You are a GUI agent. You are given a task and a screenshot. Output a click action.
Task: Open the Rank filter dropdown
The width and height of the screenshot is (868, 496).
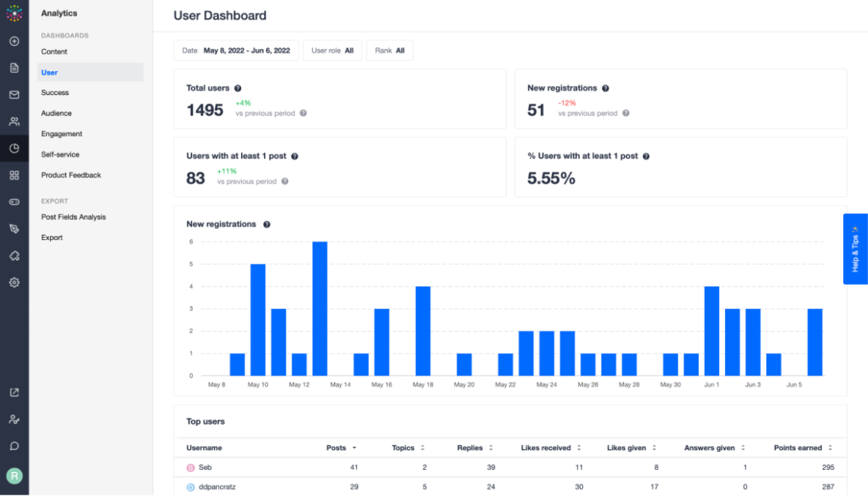click(x=390, y=50)
